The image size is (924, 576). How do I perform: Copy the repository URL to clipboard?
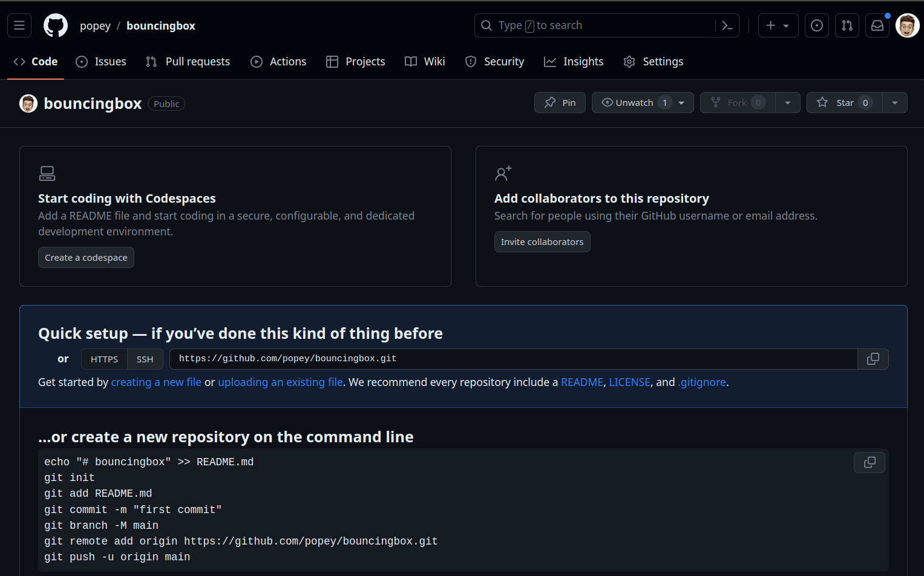873,359
